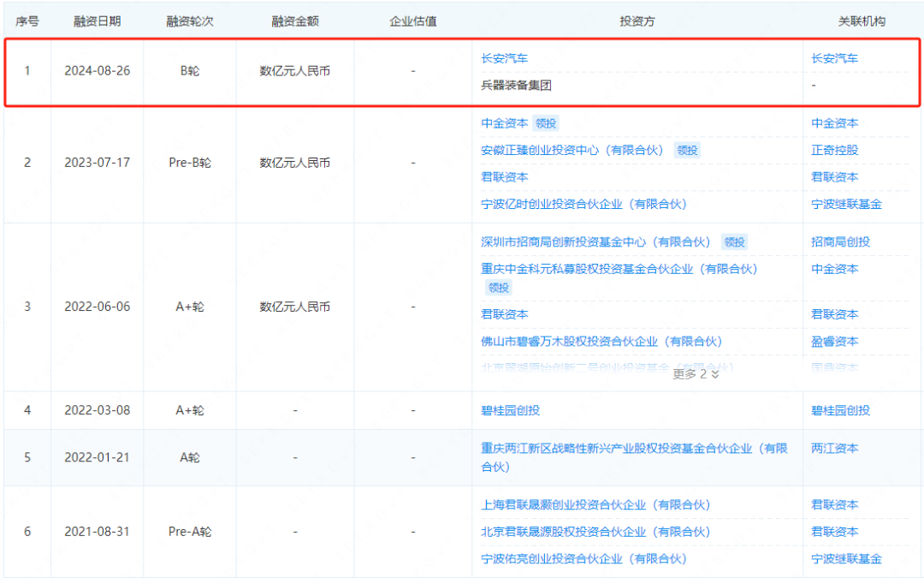
Task: Click 数亿元人民币 amount in 2022-06-06 row
Action: point(295,307)
